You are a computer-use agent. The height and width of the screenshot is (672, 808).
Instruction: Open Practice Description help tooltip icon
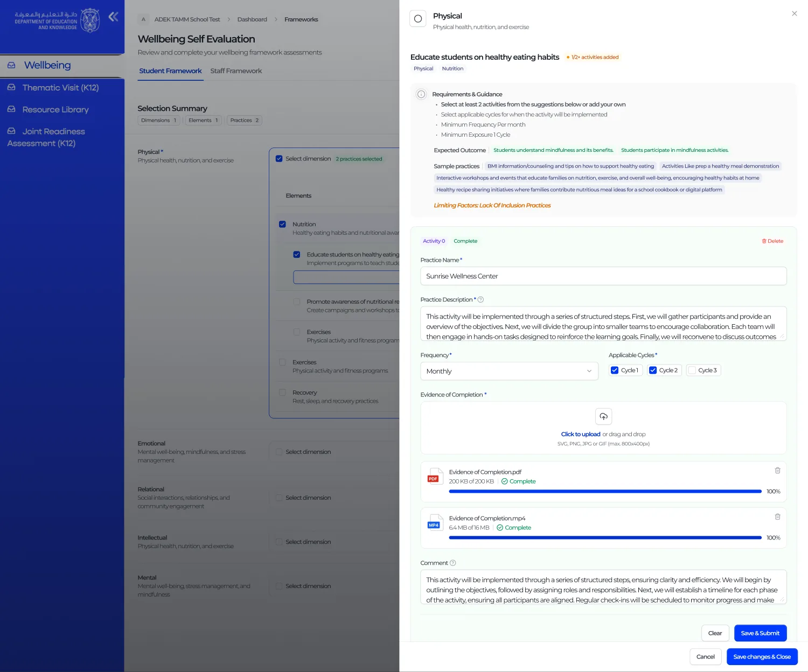click(480, 300)
